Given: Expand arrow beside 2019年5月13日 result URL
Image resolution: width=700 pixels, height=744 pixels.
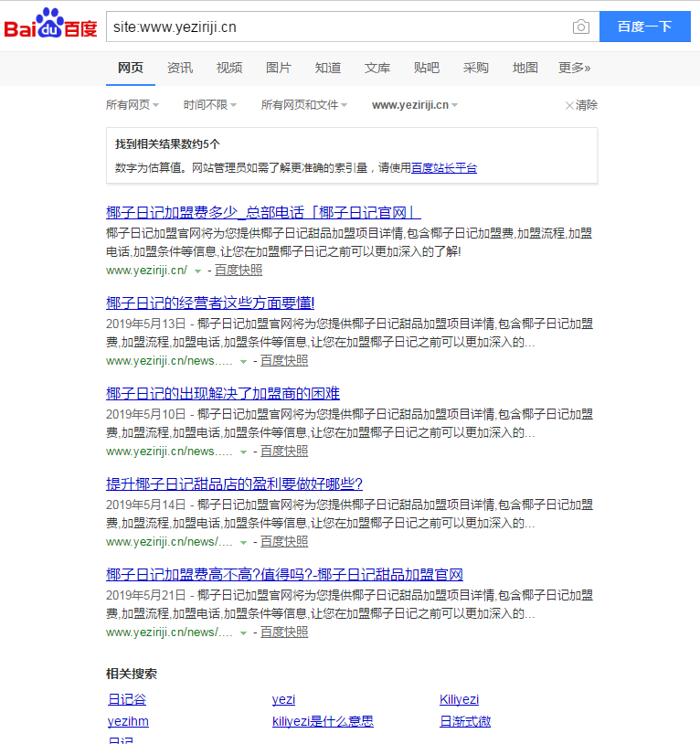Looking at the screenshot, I should [x=243, y=362].
